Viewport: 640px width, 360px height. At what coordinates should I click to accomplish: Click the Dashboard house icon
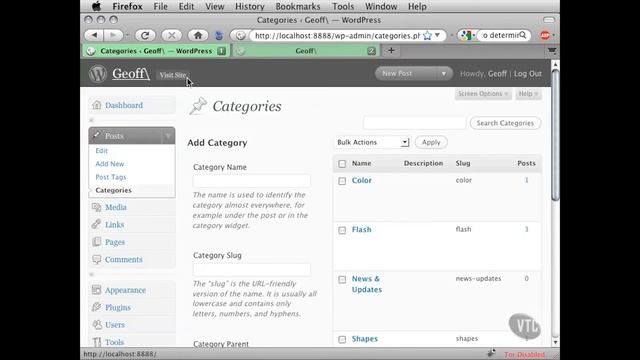(96, 105)
